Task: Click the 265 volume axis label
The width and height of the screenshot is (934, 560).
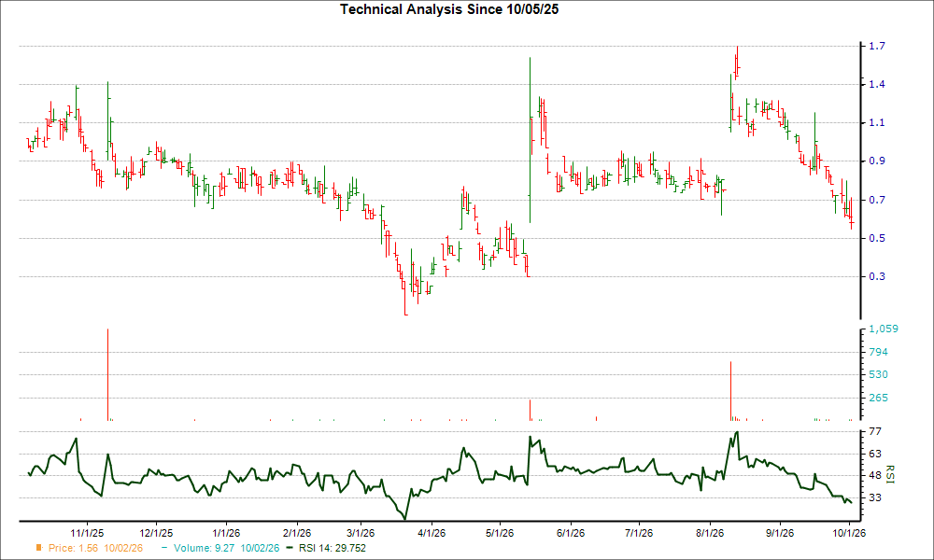Action: 879,399
